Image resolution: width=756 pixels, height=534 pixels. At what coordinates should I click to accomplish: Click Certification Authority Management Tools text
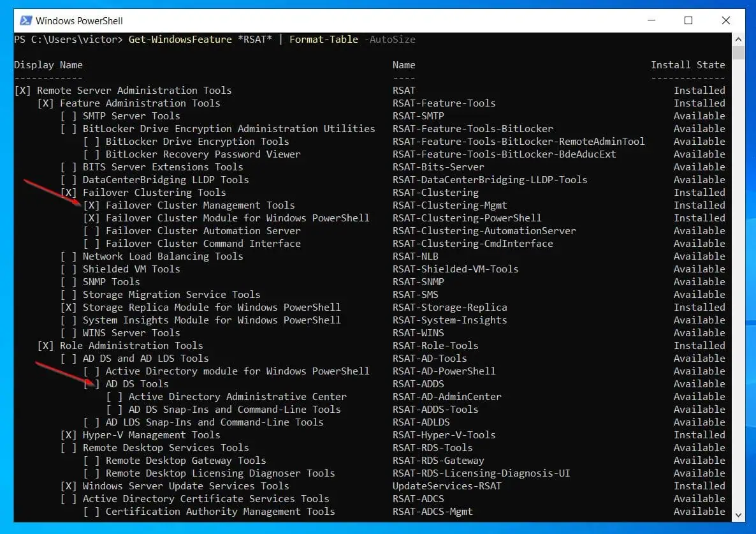click(220, 512)
